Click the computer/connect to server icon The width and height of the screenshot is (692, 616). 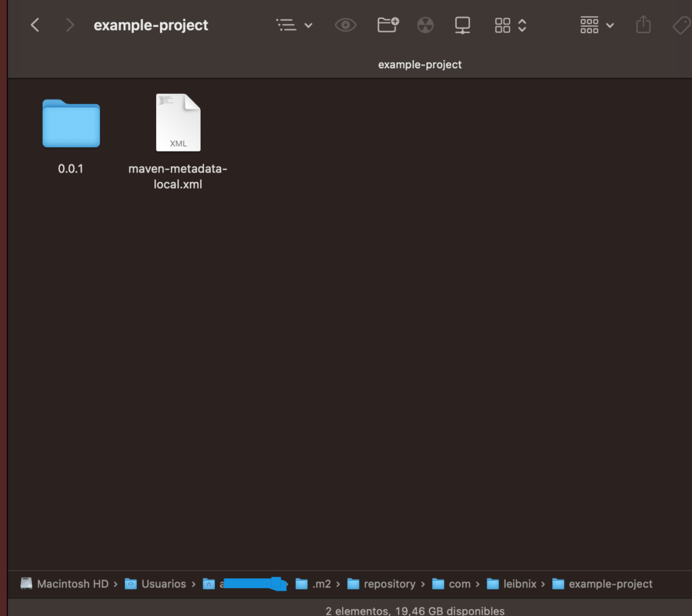click(462, 26)
